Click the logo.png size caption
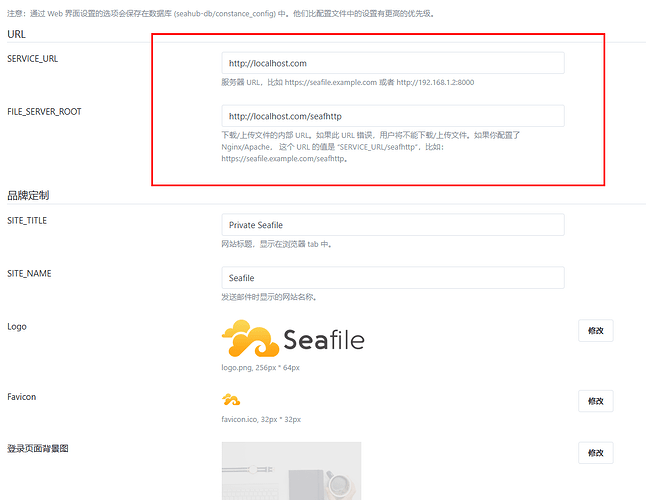This screenshot has width=646, height=500. [260, 368]
